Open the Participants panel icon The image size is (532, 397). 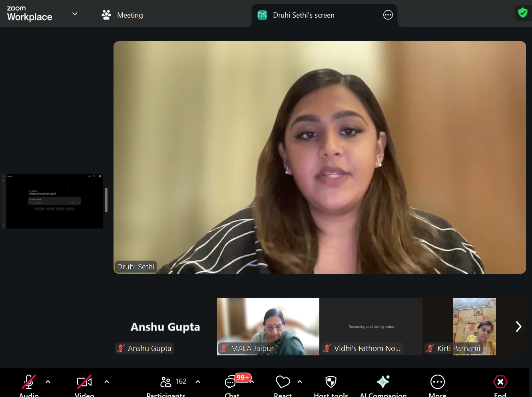point(165,382)
